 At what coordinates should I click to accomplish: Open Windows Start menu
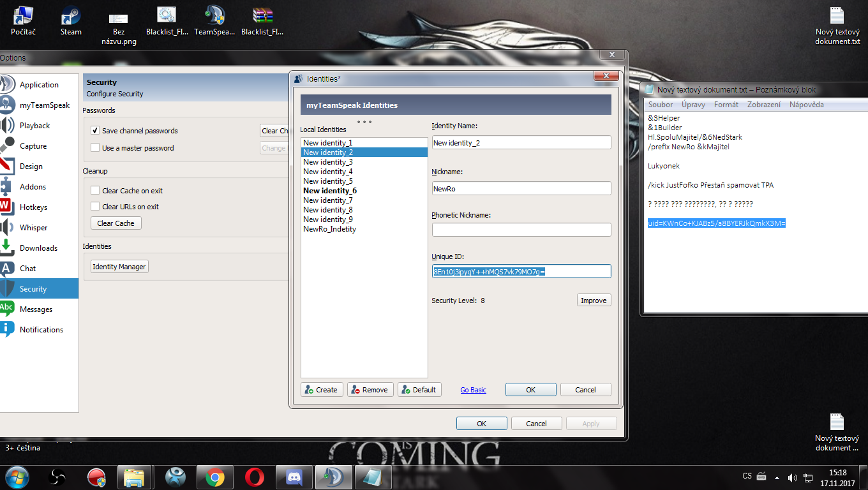coord(17,477)
